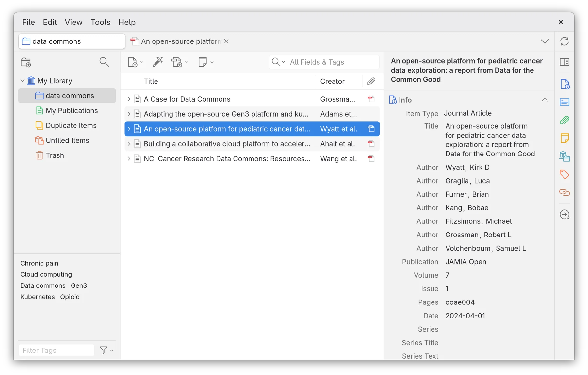Filter by the Gen3 tag
Image resolution: width=588 pixels, height=375 pixels.
(79, 286)
